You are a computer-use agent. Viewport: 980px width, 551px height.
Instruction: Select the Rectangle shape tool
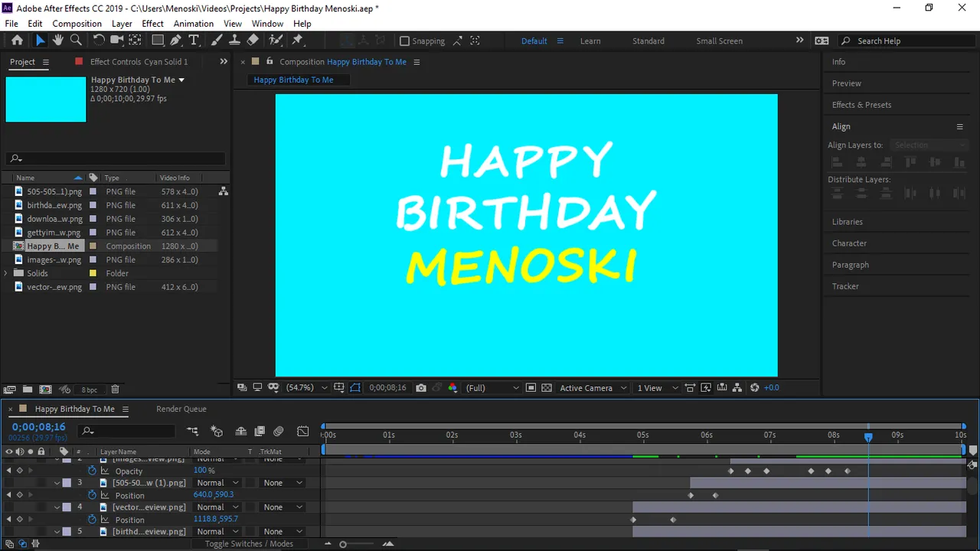158,41
